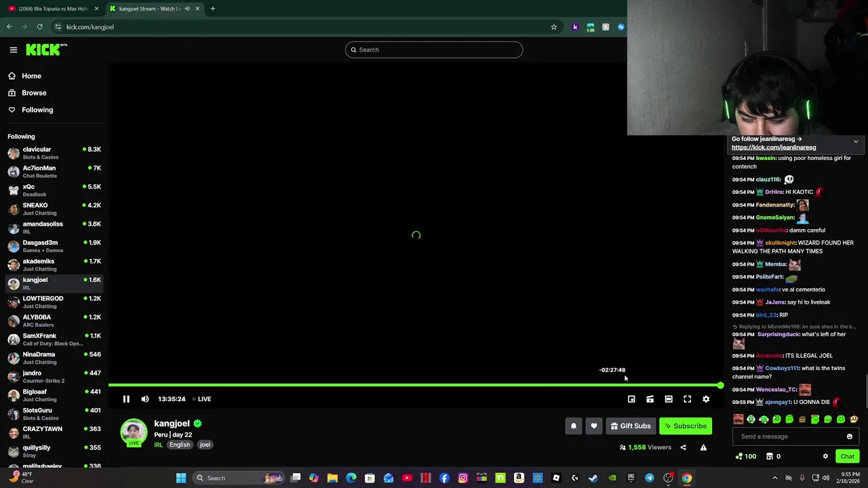The width and height of the screenshot is (868, 488).
Task: Open the channel points 100 indicator
Action: point(745,457)
